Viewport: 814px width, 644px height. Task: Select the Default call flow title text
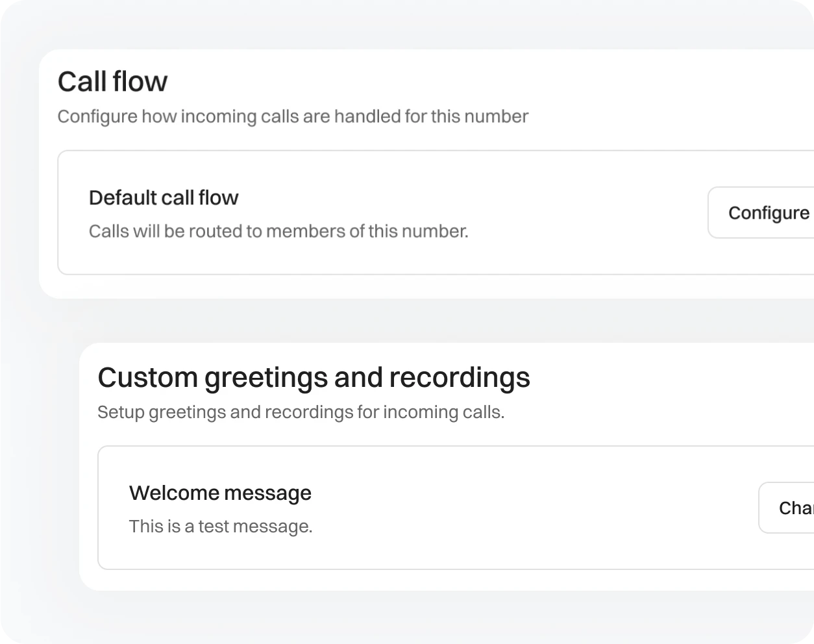[x=164, y=197]
